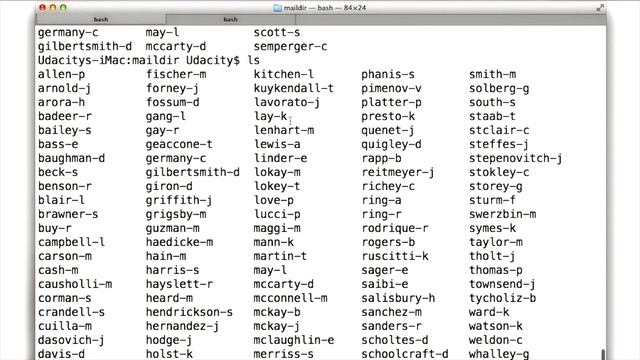Image resolution: width=640 pixels, height=360 pixels.
Task: Click directory name 'haedicke-m'
Action: [179, 242]
